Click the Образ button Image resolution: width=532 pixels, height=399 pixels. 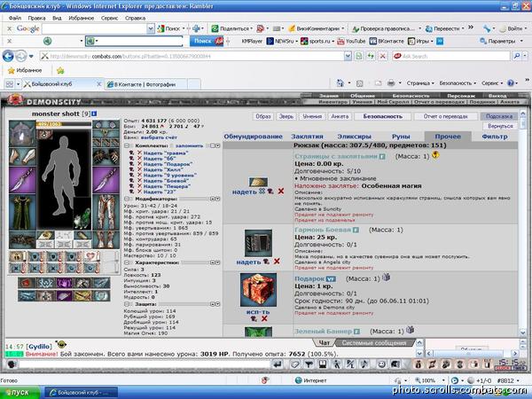pyautogui.click(x=263, y=116)
